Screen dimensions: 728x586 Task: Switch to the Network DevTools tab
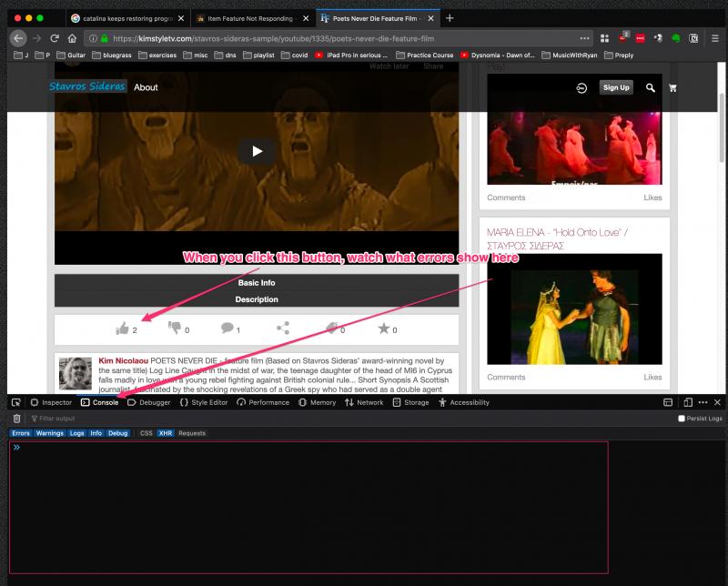point(364,402)
